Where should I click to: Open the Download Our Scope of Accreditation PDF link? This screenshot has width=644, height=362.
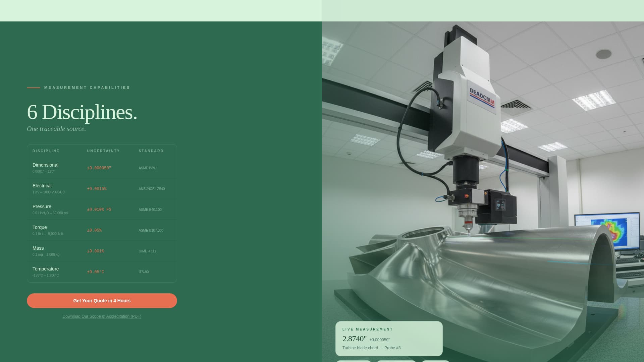tap(102, 316)
